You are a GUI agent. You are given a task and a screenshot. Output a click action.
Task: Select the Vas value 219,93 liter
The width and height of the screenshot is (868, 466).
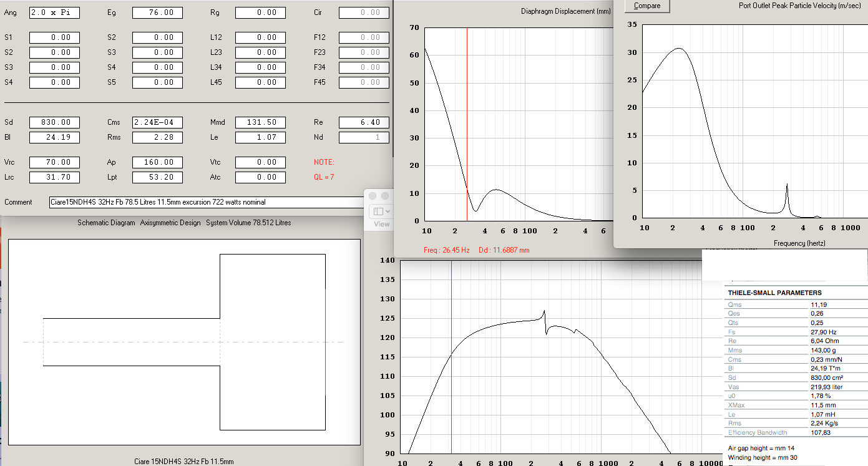point(827,387)
